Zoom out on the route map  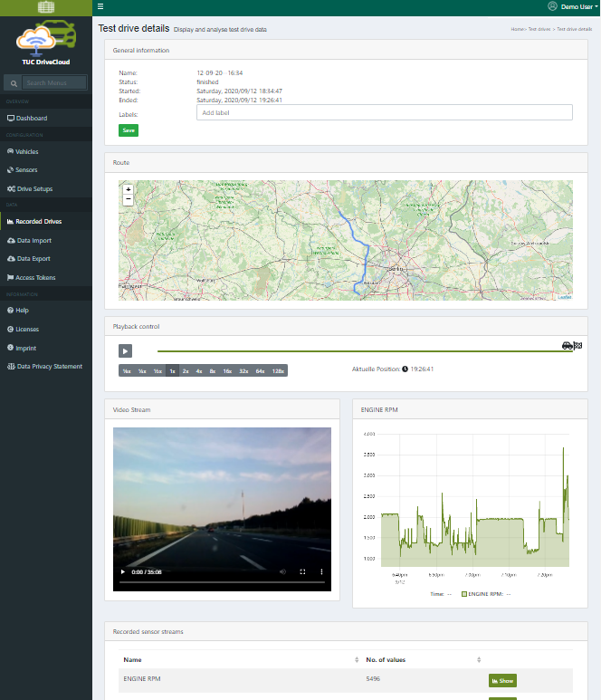pyautogui.click(x=128, y=198)
